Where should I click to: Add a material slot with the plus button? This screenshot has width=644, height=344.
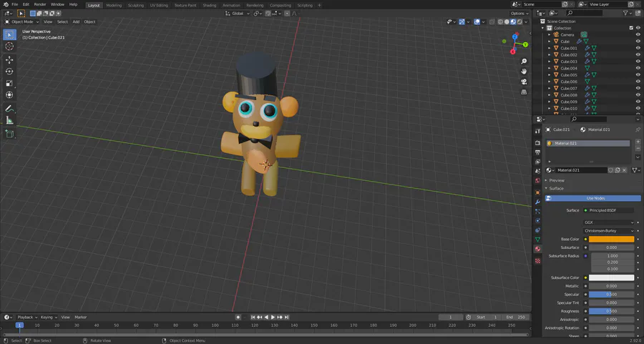pos(638,141)
